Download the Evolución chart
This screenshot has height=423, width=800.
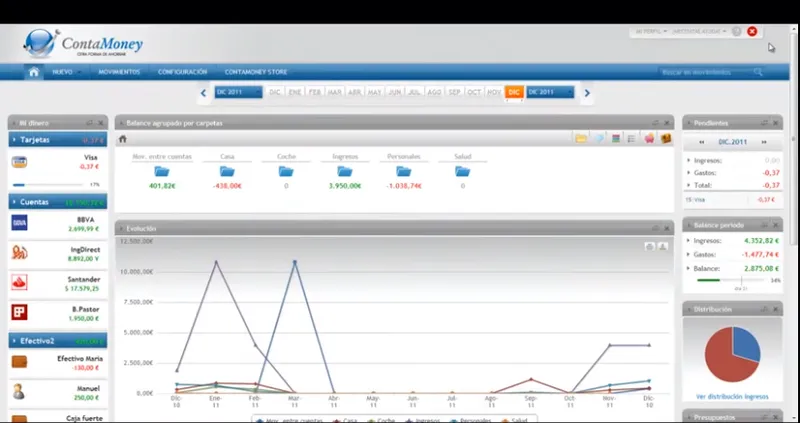662,246
